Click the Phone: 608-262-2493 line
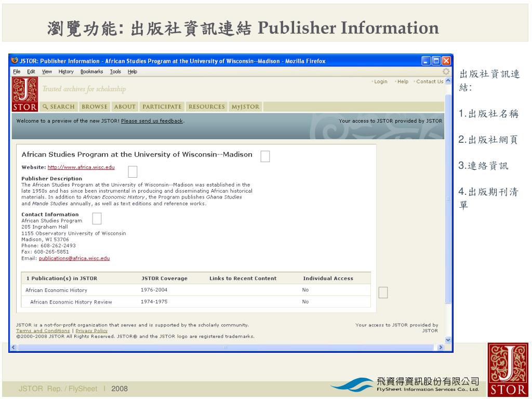Image resolution: width=532 pixels, height=399 pixels. pos(48,246)
